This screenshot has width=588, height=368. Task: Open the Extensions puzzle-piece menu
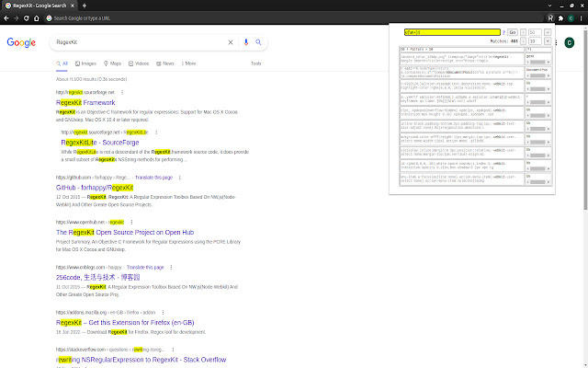[x=560, y=18]
